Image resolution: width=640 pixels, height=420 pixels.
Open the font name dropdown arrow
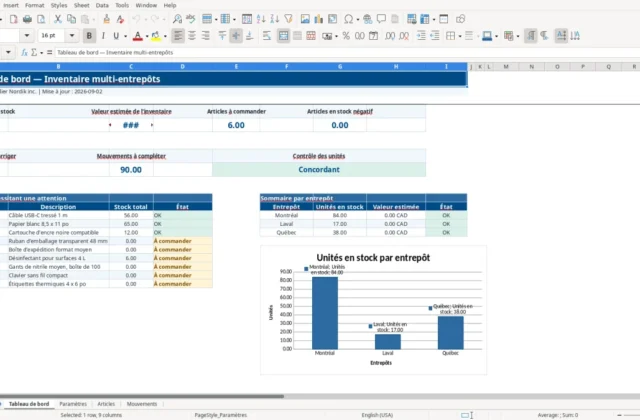point(27,36)
